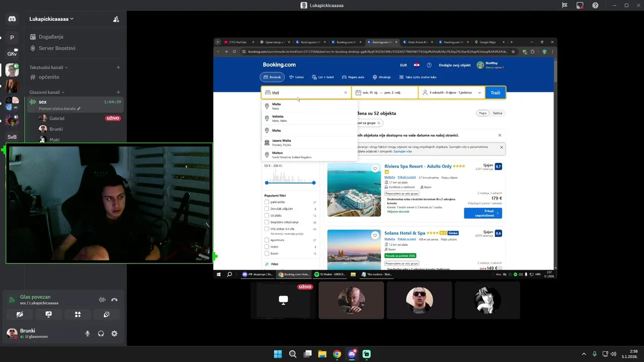Screen dimensions: 644x362
Task: Open Chrome from the Windows taskbar
Action: [x=337, y=354]
